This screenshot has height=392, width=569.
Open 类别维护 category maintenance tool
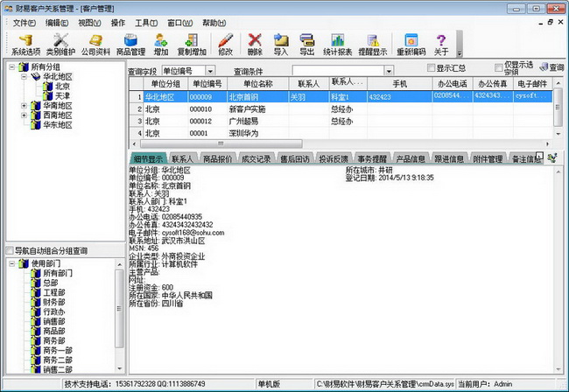pos(60,45)
